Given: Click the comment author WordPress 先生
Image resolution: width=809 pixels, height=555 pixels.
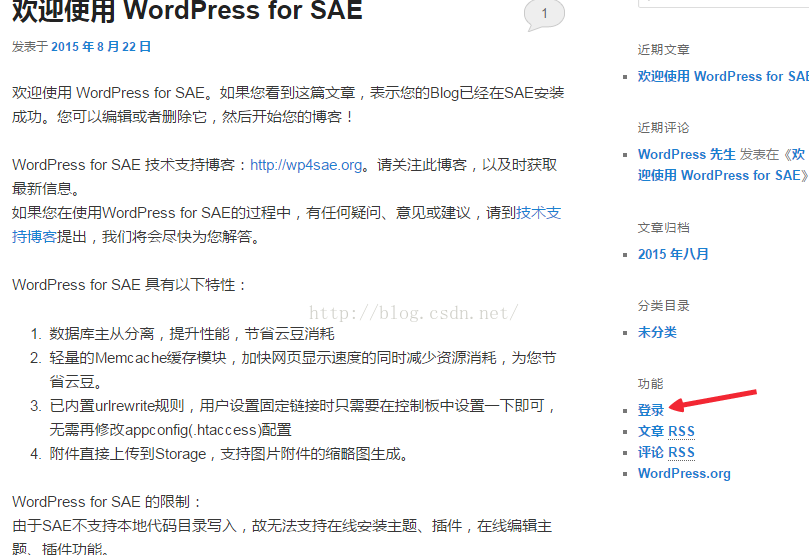Looking at the screenshot, I should [686, 154].
